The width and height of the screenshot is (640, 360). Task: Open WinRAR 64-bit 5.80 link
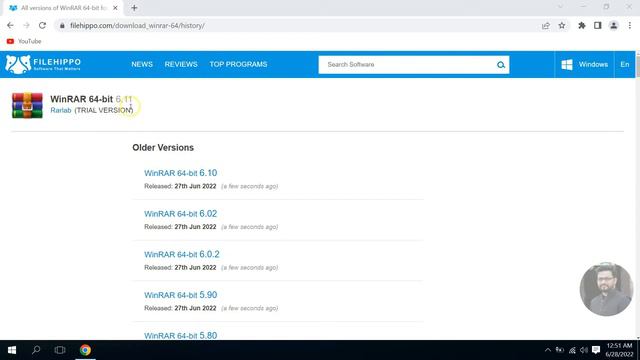click(180, 336)
